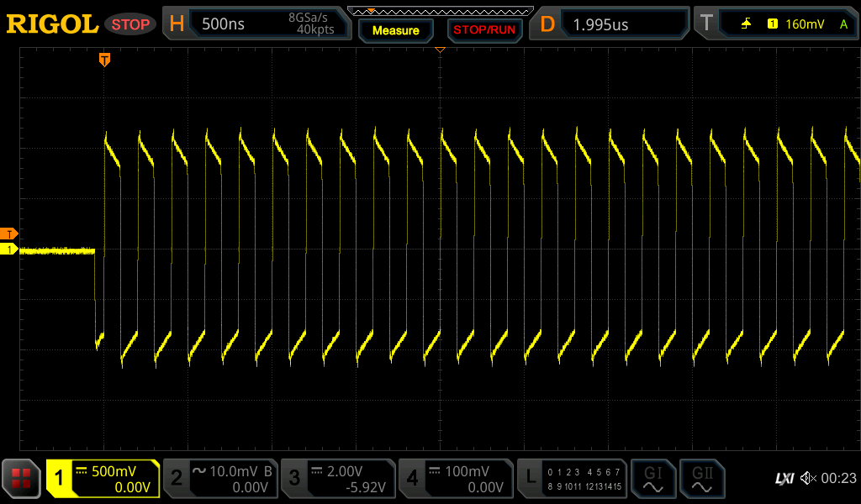This screenshot has height=504, width=861.
Task: Click the trigger source channel 1 badge
Action: click(x=773, y=24)
